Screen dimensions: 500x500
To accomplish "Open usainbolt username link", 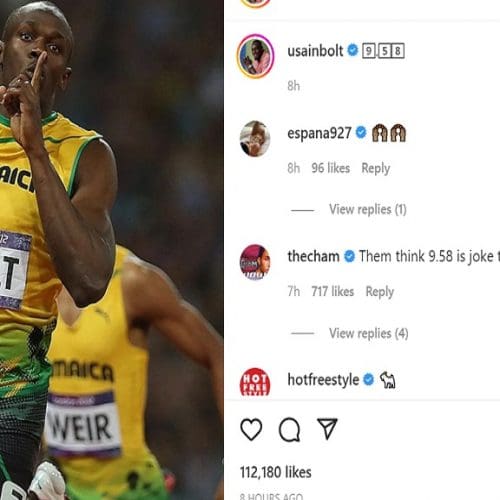I will [x=315, y=51].
